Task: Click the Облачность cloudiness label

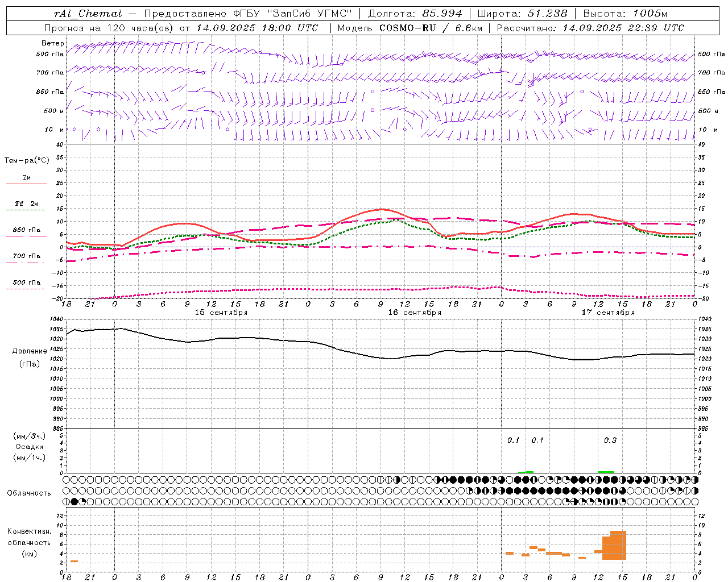Action: coord(29,493)
